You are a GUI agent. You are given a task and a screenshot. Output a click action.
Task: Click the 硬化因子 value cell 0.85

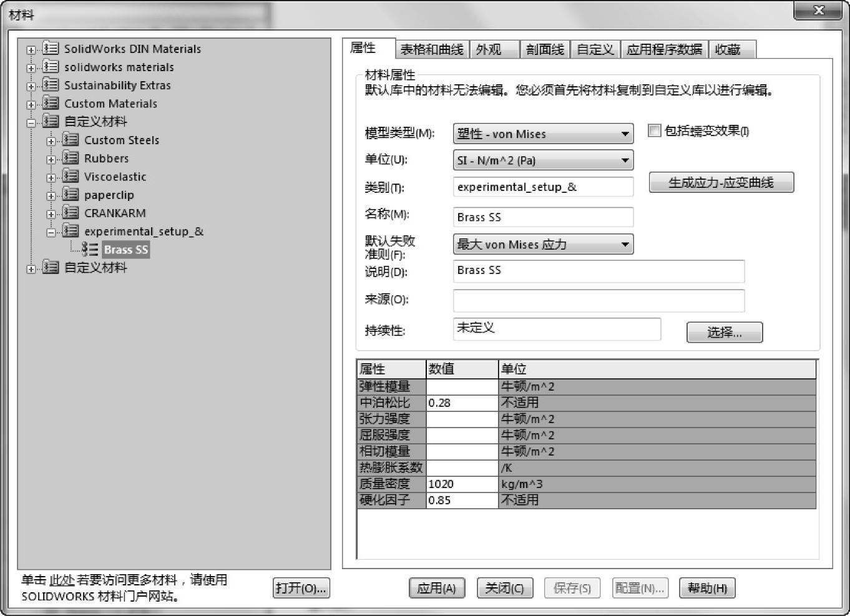point(462,500)
